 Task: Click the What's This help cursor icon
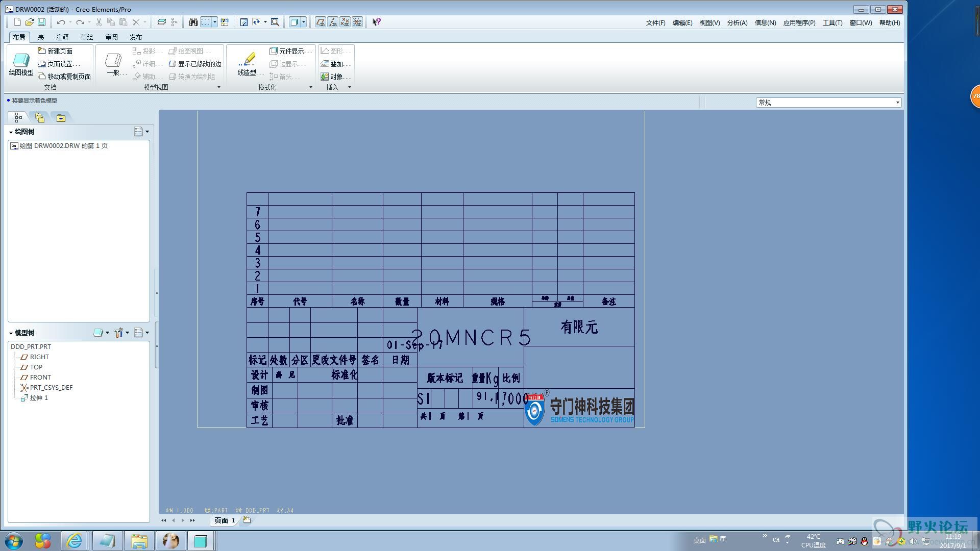[x=377, y=22]
